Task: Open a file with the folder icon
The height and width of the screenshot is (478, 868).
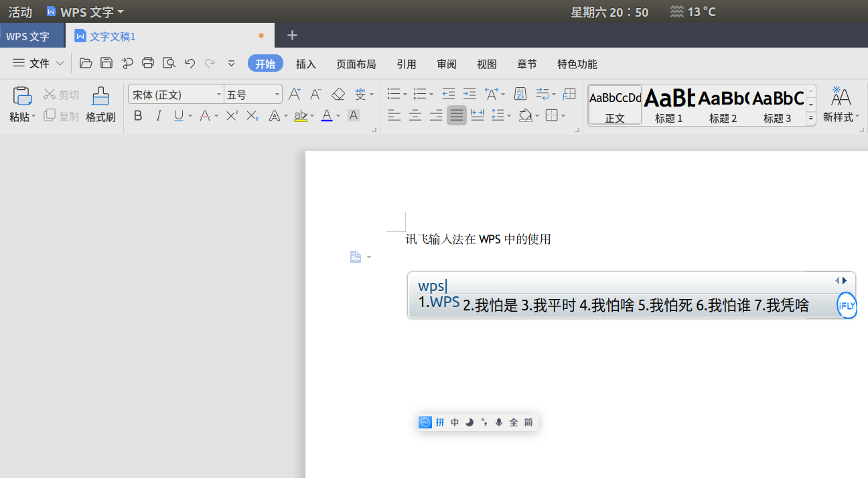Action: coord(86,64)
